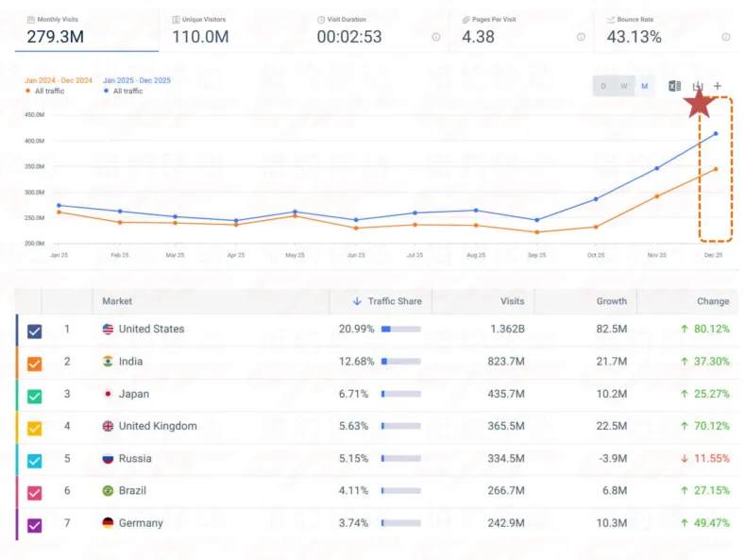The image size is (745, 560).
Task: Sort table by Traffic Share arrow
Action: 357,301
